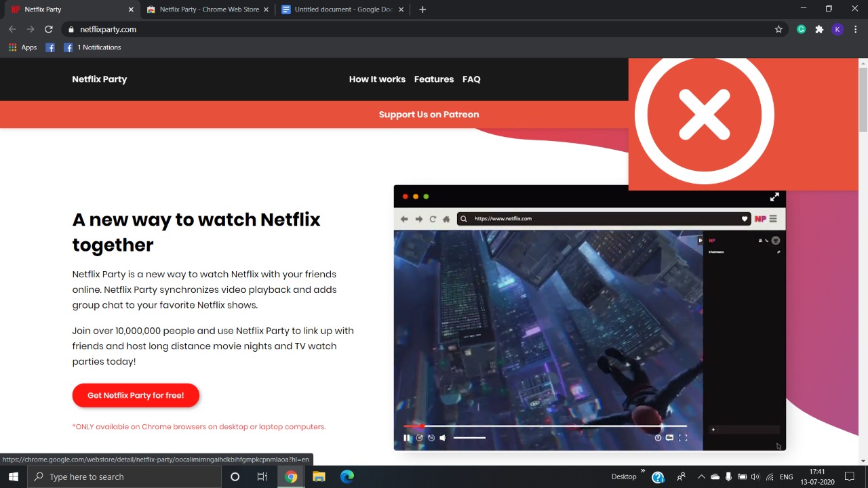Image resolution: width=868 pixels, height=488 pixels.
Task: Click the Chrome taskbar icon
Action: (x=291, y=476)
